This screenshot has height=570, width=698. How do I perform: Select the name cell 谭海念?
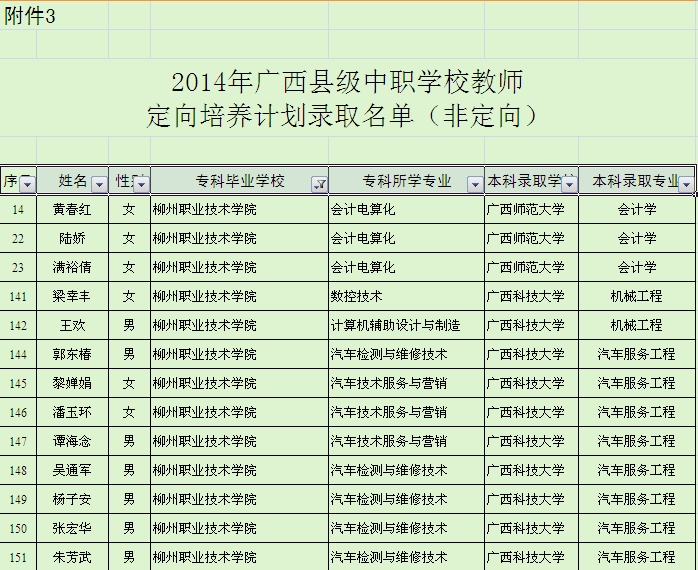(72, 441)
